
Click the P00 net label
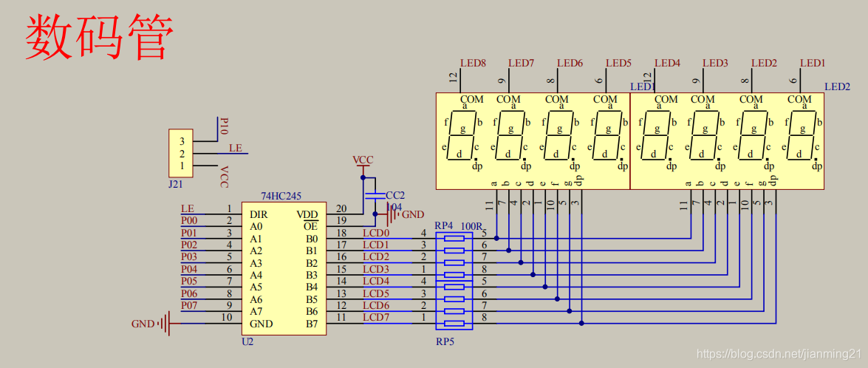click(189, 219)
